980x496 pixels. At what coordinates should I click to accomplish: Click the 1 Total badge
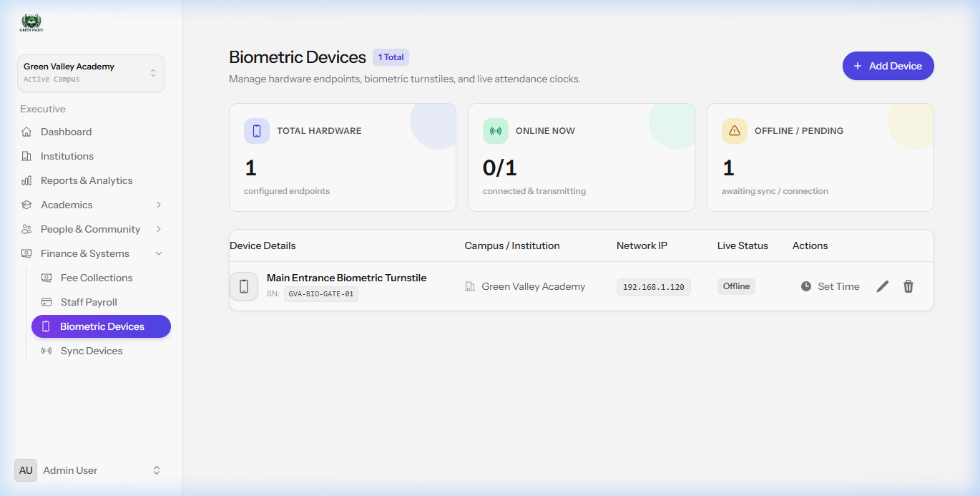391,57
